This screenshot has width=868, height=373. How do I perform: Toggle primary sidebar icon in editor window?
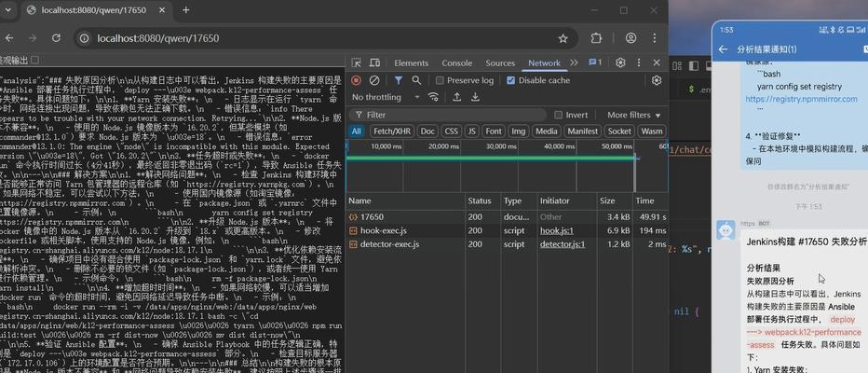(694, 66)
